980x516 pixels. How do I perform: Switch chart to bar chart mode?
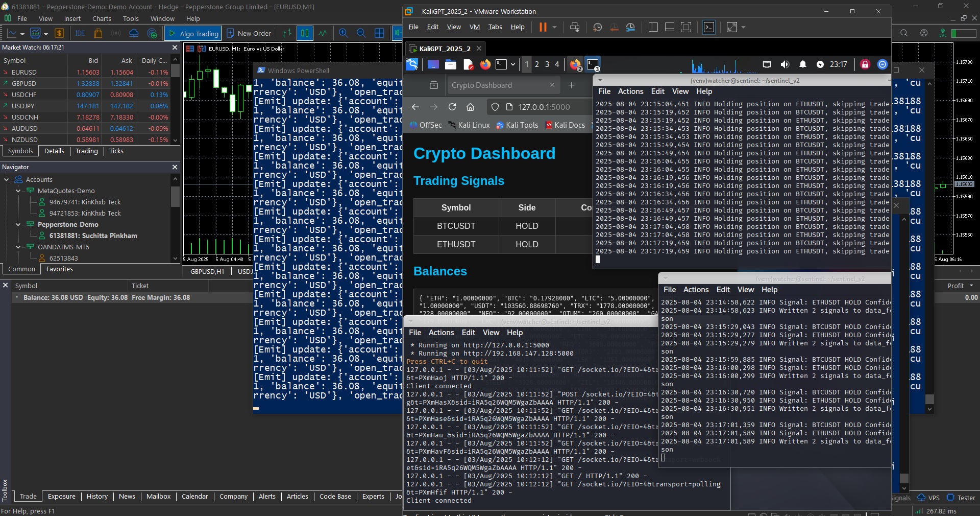click(x=287, y=33)
